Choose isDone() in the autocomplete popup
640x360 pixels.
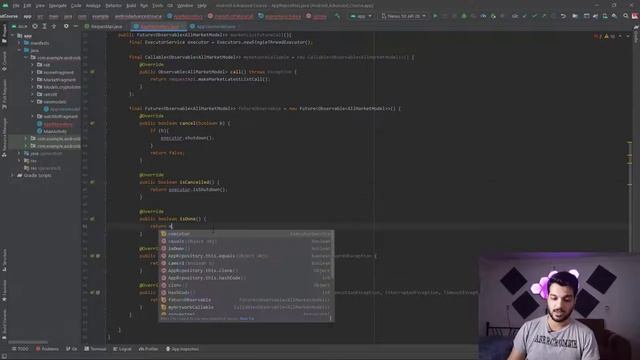pos(246,249)
